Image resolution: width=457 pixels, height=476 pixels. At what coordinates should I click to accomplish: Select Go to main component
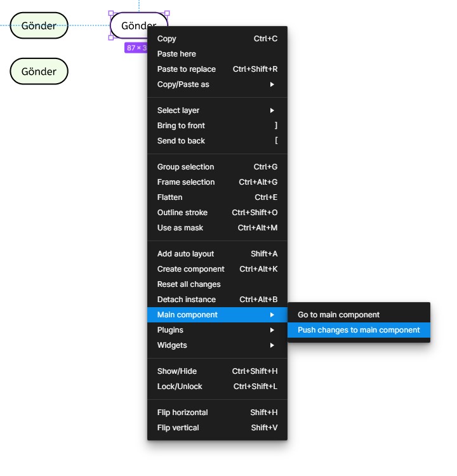tap(338, 315)
